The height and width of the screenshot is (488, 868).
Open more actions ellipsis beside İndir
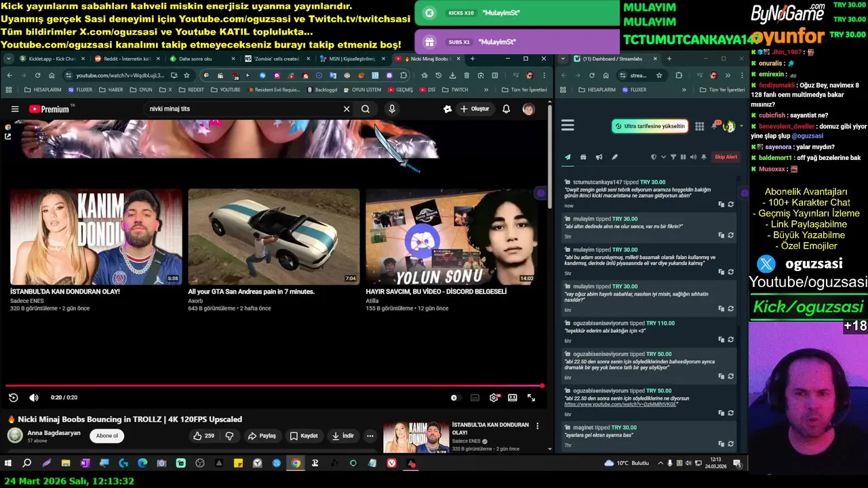tap(370, 436)
